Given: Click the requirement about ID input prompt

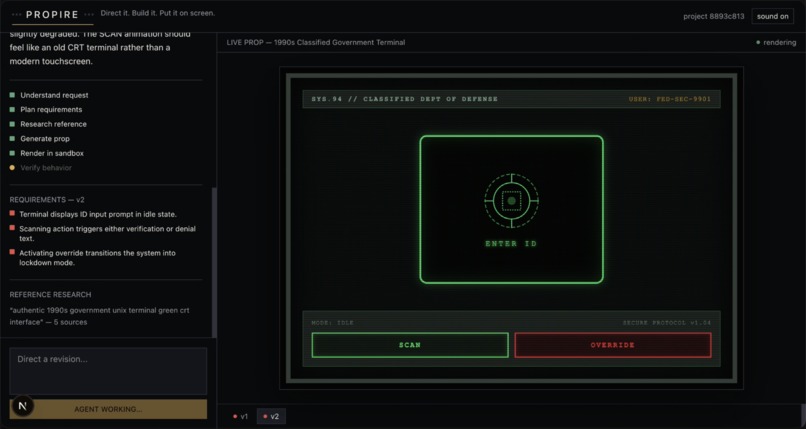Looking at the screenshot, I should 98,214.
